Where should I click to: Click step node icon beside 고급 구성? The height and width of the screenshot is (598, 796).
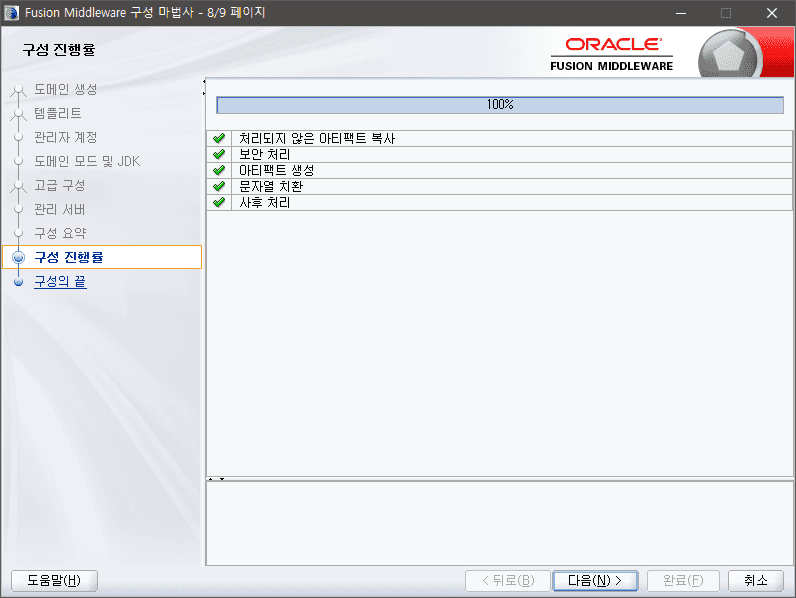(19, 186)
